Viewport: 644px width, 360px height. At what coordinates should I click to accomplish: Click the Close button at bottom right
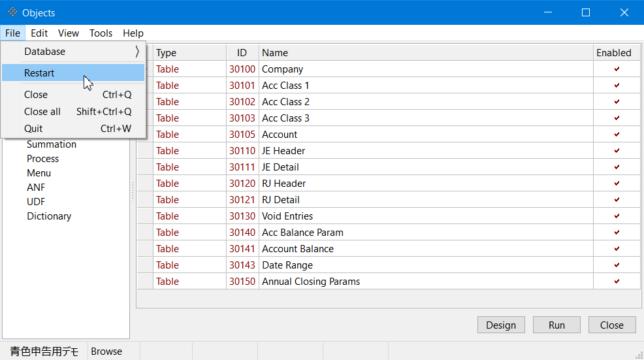(611, 325)
